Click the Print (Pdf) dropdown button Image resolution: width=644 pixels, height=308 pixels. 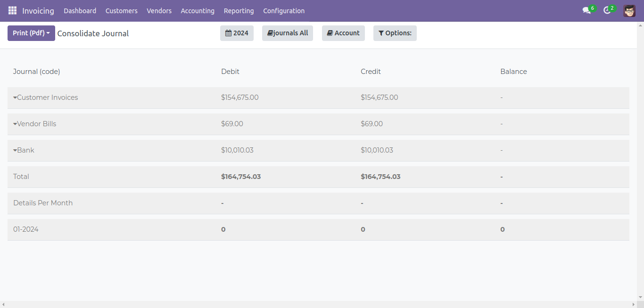click(31, 33)
